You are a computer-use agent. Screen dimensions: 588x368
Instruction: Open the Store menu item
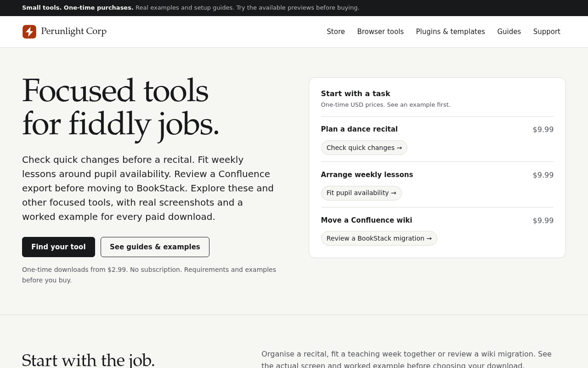click(336, 32)
